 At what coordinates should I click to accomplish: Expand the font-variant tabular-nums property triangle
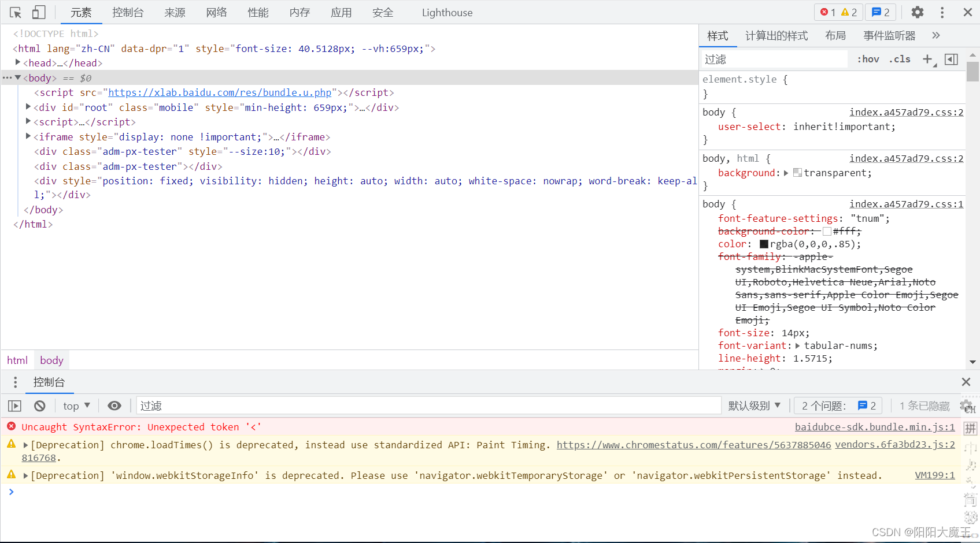click(x=798, y=345)
